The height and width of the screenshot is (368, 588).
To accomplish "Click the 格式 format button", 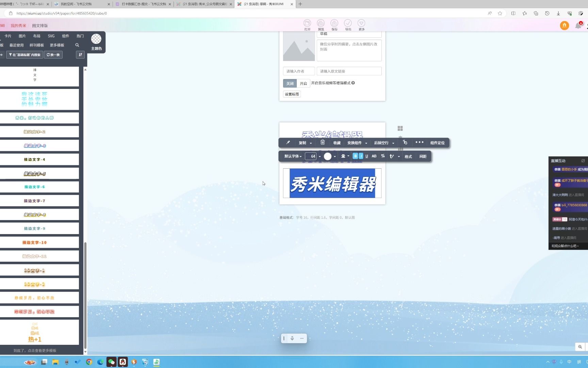I will click(x=408, y=156).
